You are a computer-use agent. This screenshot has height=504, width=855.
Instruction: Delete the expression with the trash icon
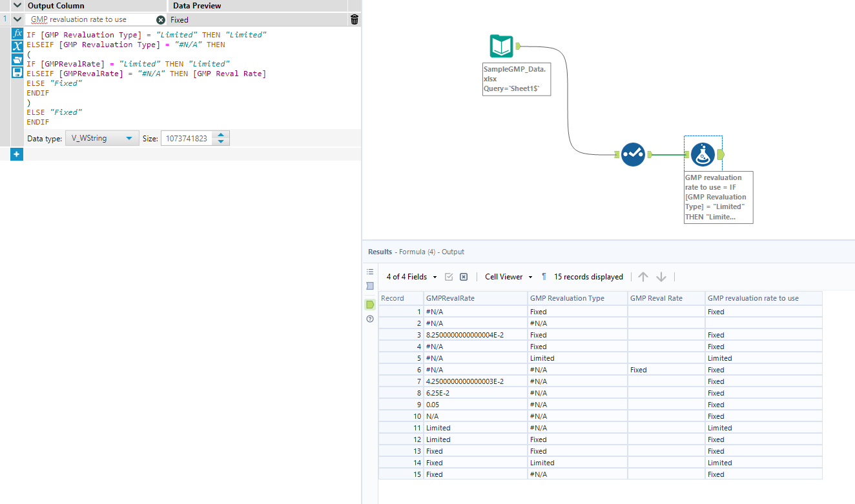354,20
